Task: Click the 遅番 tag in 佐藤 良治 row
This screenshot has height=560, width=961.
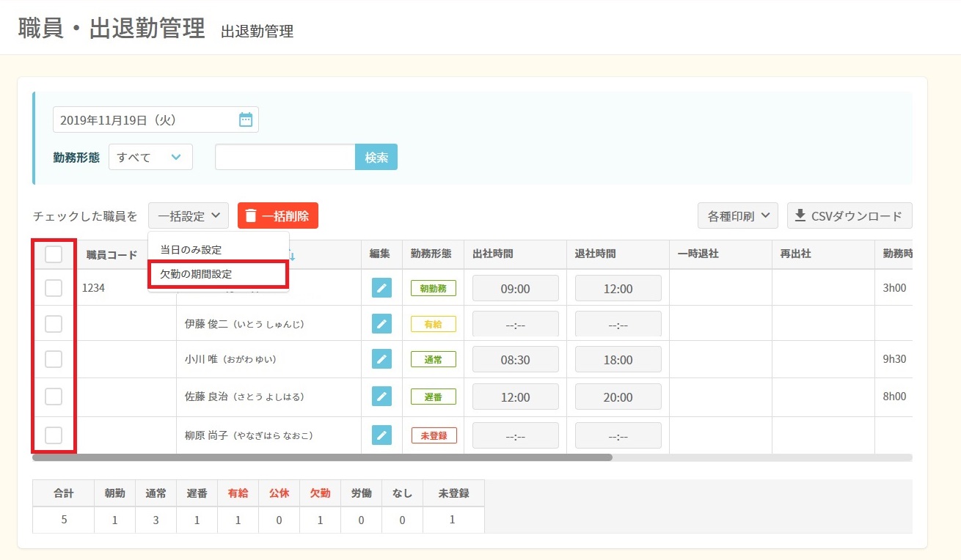Action: (x=434, y=397)
